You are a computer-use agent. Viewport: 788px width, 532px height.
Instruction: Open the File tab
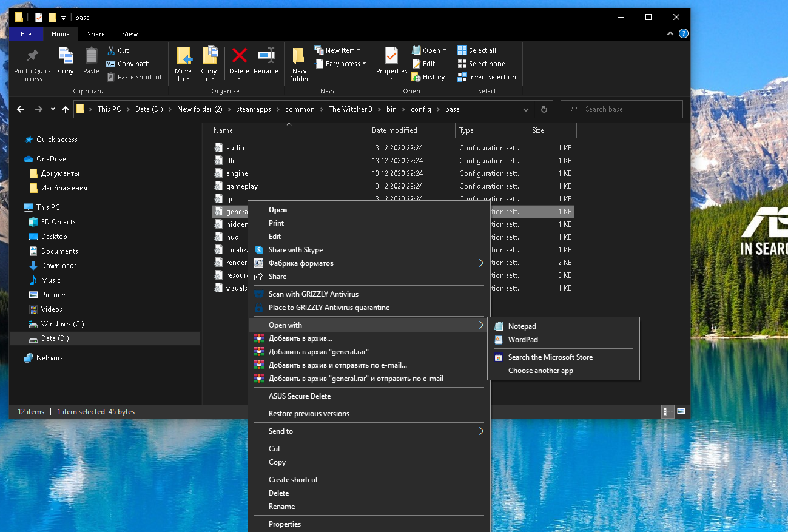[26, 34]
